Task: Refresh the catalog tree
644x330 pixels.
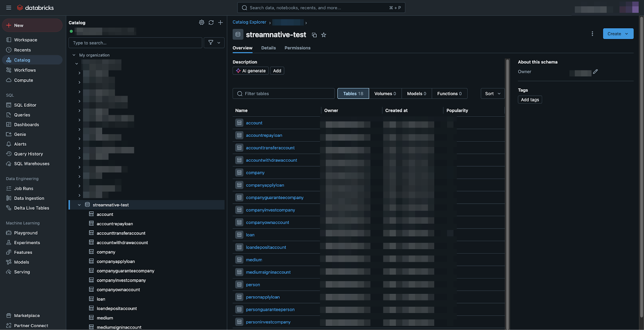Action: [x=211, y=23]
